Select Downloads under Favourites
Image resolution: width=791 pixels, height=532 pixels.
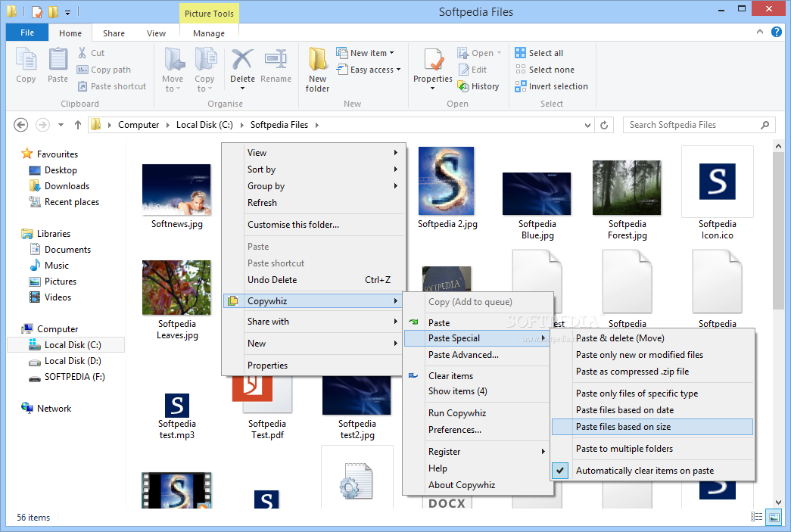[x=67, y=186]
